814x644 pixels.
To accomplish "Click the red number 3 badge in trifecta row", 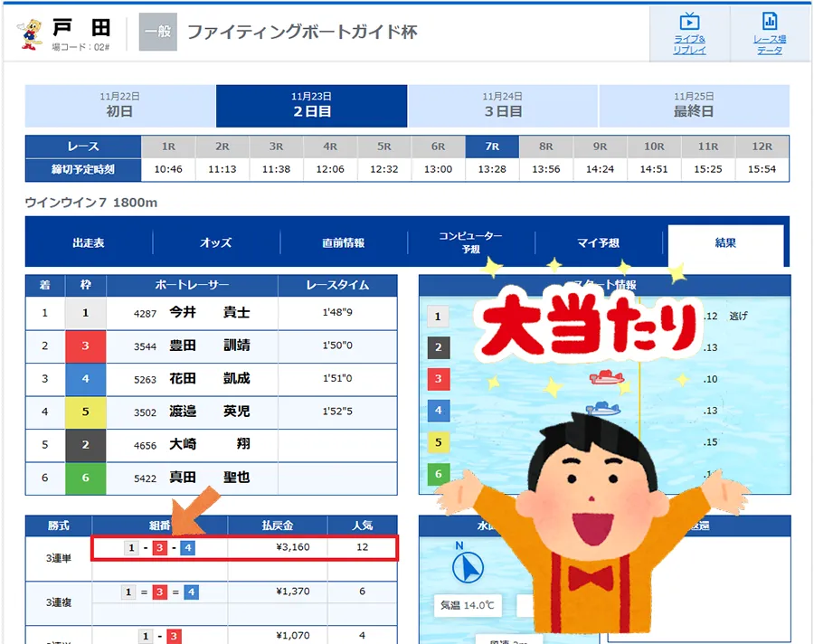I will click(159, 548).
